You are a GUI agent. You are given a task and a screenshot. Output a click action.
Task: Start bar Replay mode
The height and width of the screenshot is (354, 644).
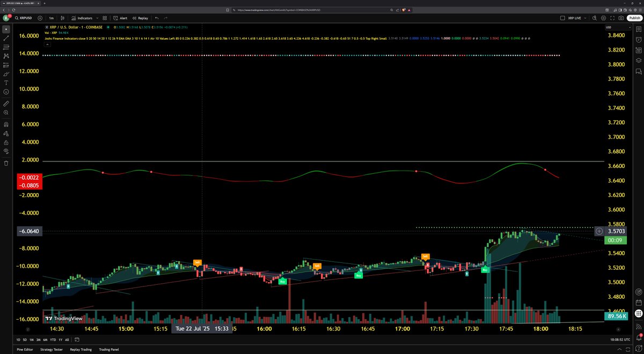140,18
